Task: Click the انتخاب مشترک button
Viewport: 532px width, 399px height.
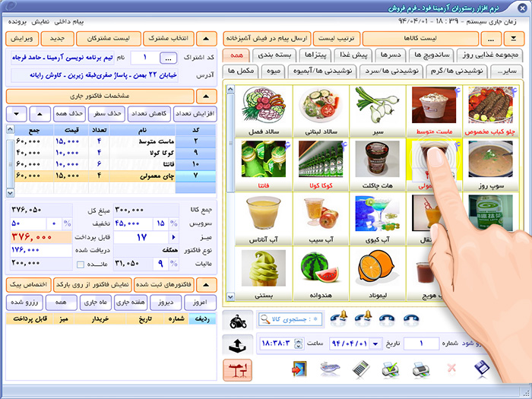Action: click(168, 39)
